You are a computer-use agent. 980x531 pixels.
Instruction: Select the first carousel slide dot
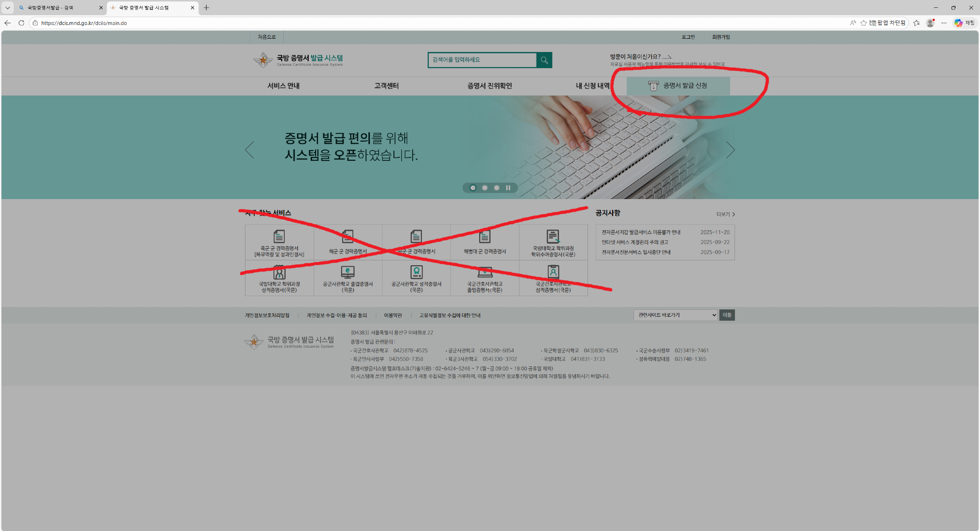pyautogui.click(x=473, y=188)
